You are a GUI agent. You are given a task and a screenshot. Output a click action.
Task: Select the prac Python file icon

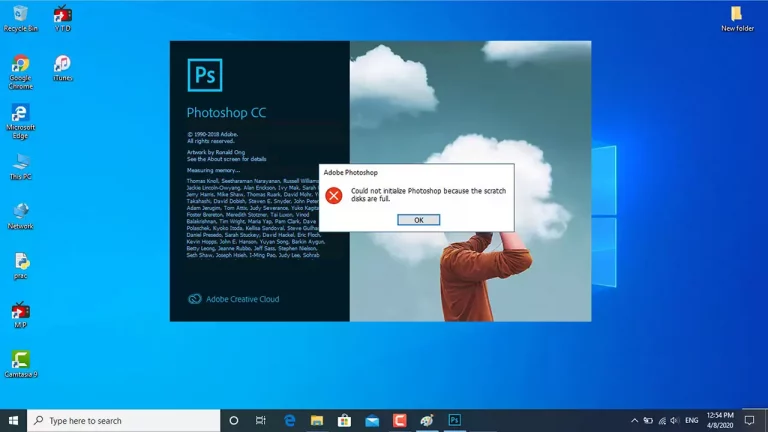[21, 266]
